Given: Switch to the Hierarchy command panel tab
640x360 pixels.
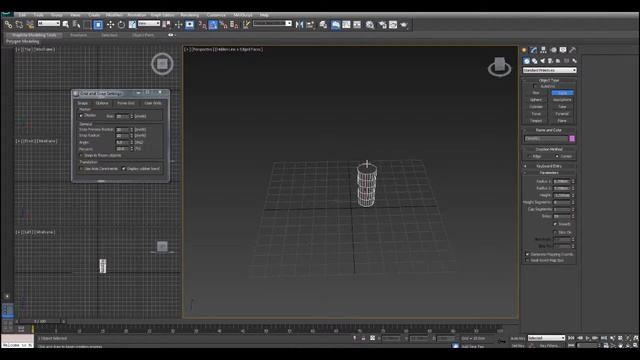Looking at the screenshot, I should (x=543, y=50).
